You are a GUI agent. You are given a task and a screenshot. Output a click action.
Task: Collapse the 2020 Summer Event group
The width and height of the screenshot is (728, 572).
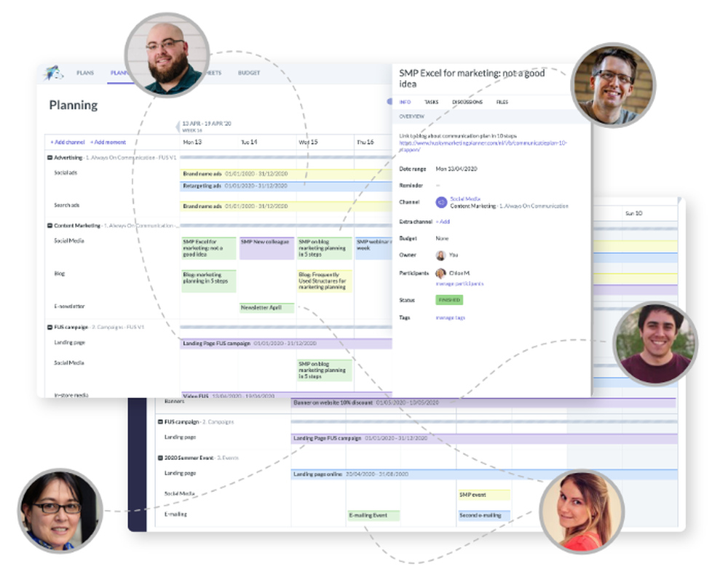click(x=160, y=458)
